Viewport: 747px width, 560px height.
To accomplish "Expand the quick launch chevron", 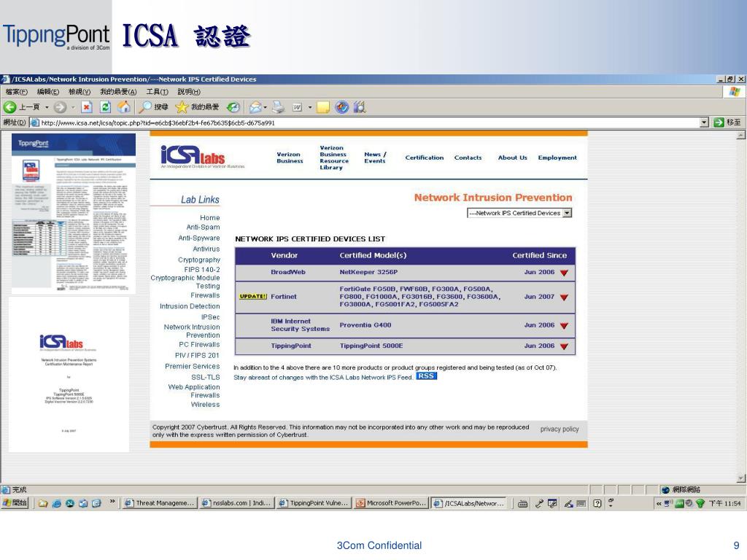I will coord(112,502).
